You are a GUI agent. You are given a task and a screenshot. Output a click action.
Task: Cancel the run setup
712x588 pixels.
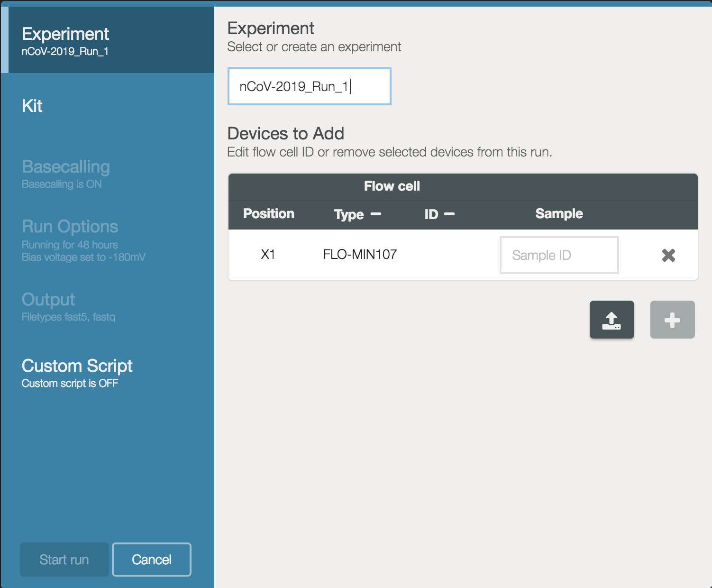click(x=152, y=560)
